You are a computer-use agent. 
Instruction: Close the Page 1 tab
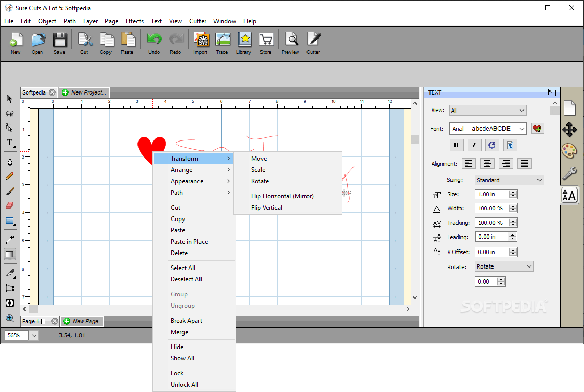pos(55,321)
